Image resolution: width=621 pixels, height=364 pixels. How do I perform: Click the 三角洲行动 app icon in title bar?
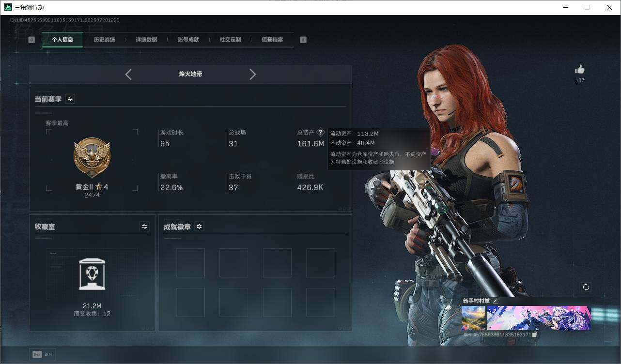click(8, 7)
